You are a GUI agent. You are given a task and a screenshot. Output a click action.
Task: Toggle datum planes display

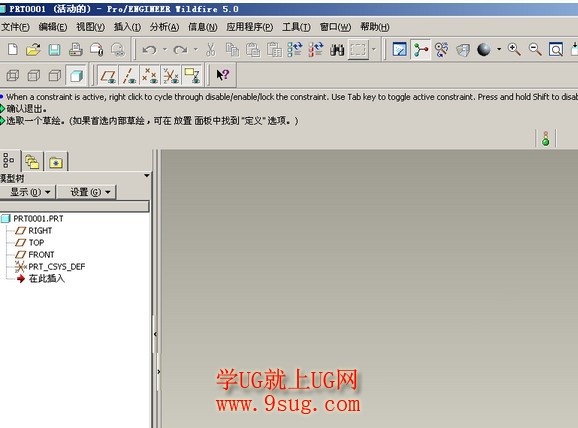(108, 76)
